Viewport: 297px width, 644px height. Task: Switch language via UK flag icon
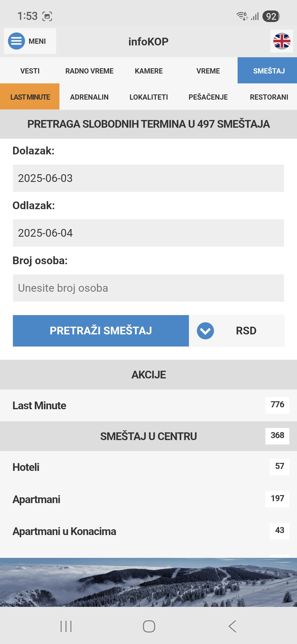point(282,41)
